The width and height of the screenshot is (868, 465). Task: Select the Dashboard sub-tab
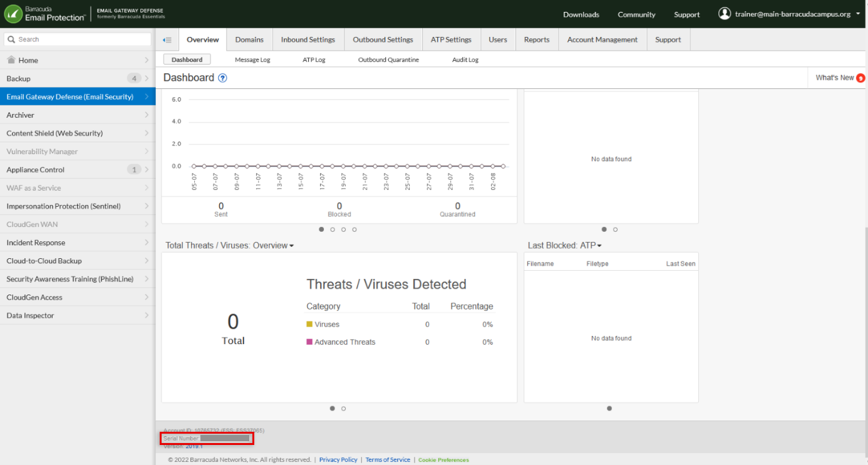(187, 60)
